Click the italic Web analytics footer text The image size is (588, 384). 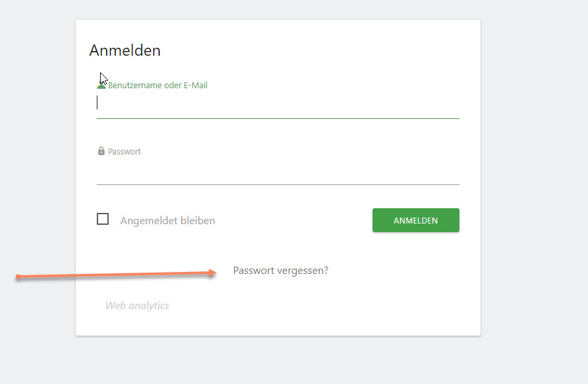(x=137, y=306)
